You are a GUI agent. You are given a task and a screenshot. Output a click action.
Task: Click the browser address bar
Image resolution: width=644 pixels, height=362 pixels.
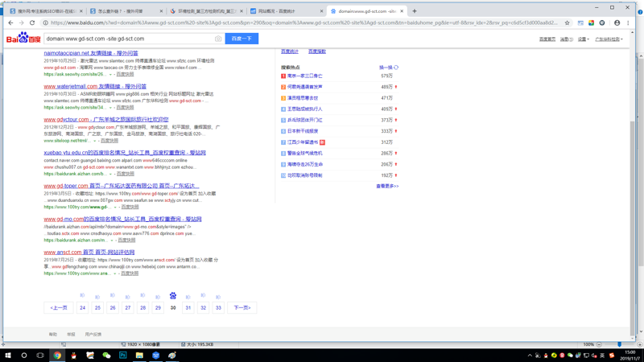click(x=303, y=23)
